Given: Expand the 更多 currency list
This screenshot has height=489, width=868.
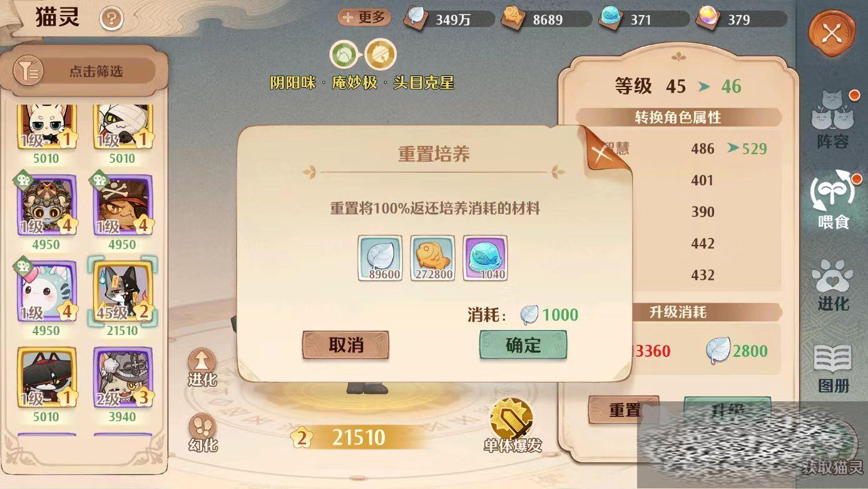Looking at the screenshot, I should coord(364,18).
